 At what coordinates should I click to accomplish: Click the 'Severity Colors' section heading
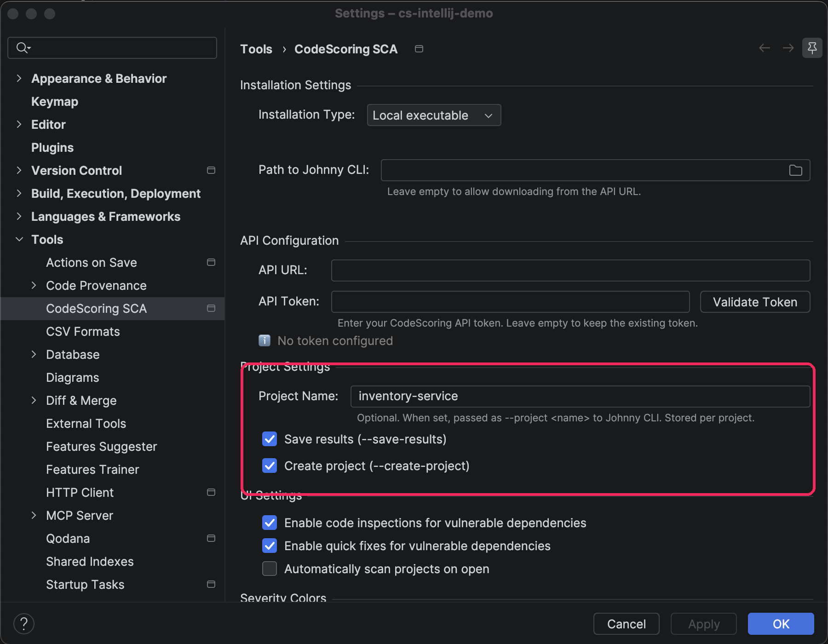[x=283, y=598]
